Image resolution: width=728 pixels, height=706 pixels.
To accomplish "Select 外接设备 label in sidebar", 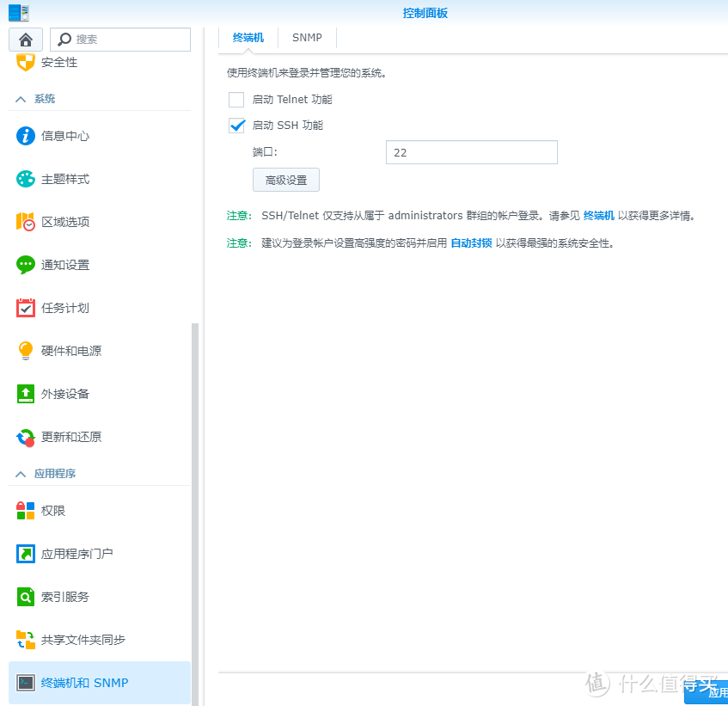I will [65, 394].
